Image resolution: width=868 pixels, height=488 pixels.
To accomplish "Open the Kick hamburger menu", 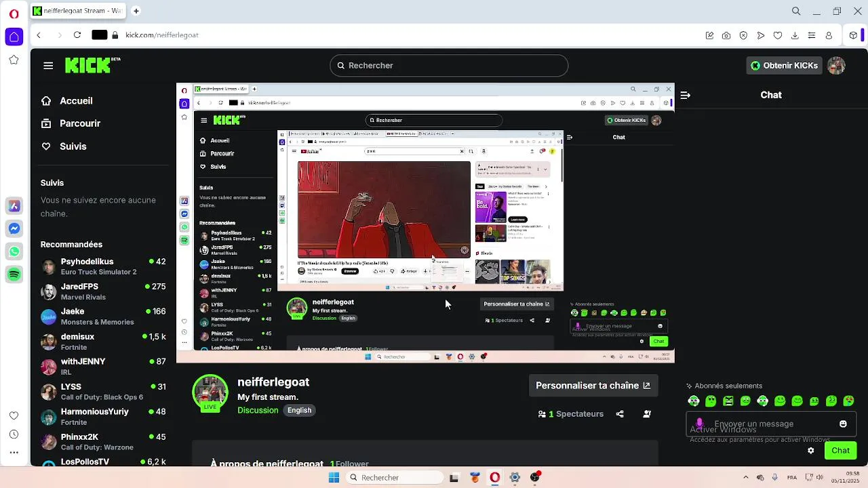I will click(x=48, y=66).
